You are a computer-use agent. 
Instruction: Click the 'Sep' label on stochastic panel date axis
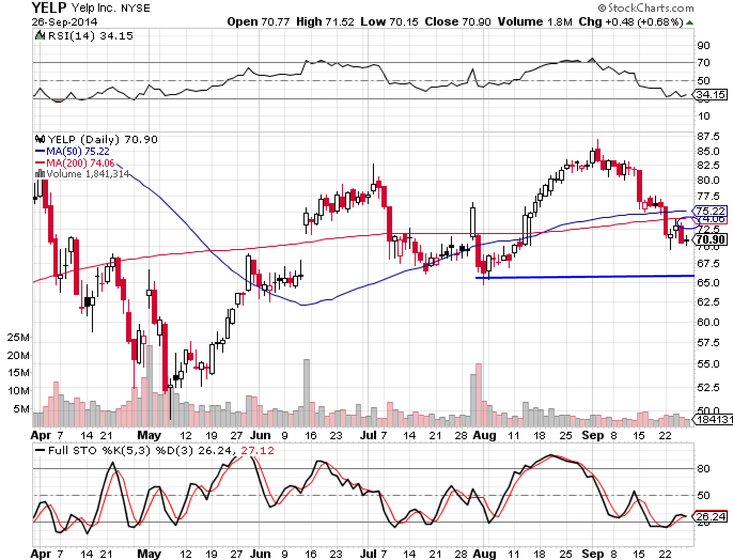pos(593,553)
